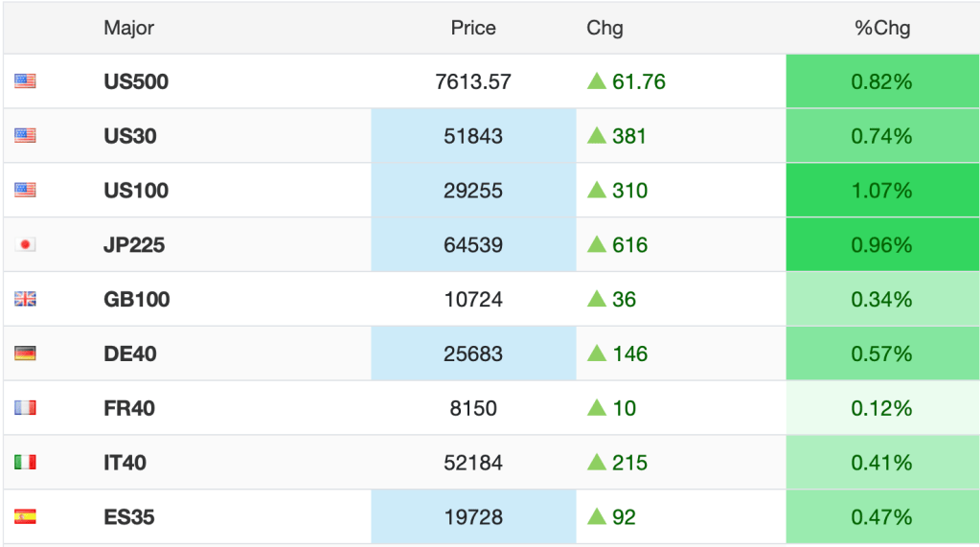Click the US flag icon beside US100
The height and width of the screenshot is (547, 980).
click(25, 190)
